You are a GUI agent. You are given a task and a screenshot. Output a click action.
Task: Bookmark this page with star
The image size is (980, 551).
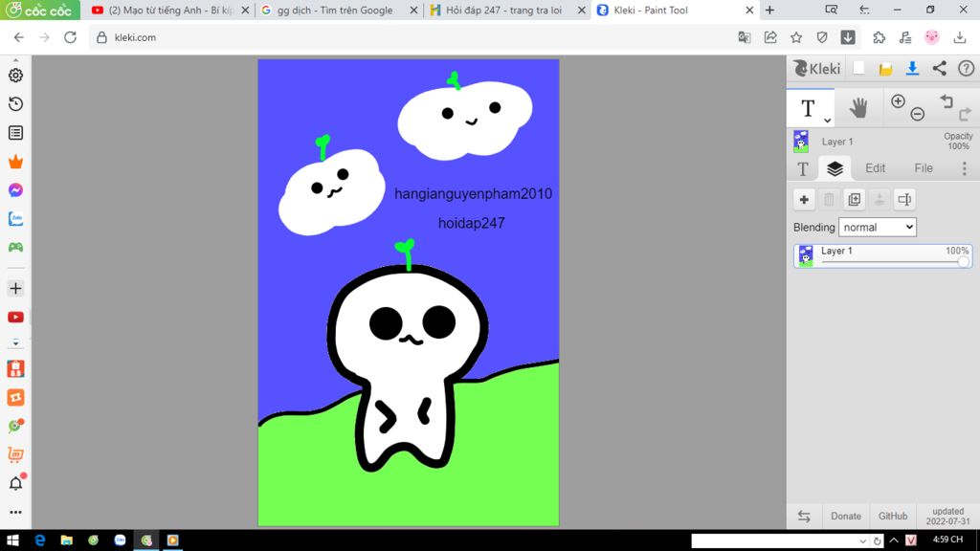tap(795, 37)
